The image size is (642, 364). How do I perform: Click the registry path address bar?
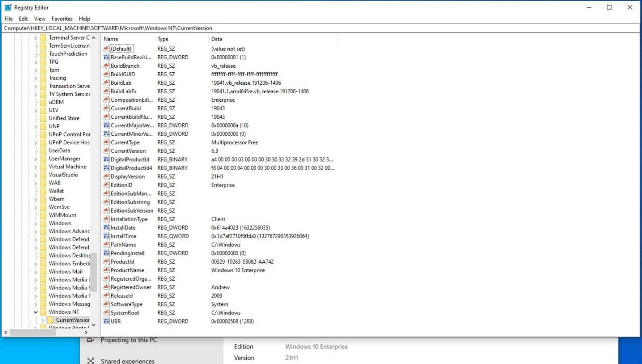pos(321,28)
